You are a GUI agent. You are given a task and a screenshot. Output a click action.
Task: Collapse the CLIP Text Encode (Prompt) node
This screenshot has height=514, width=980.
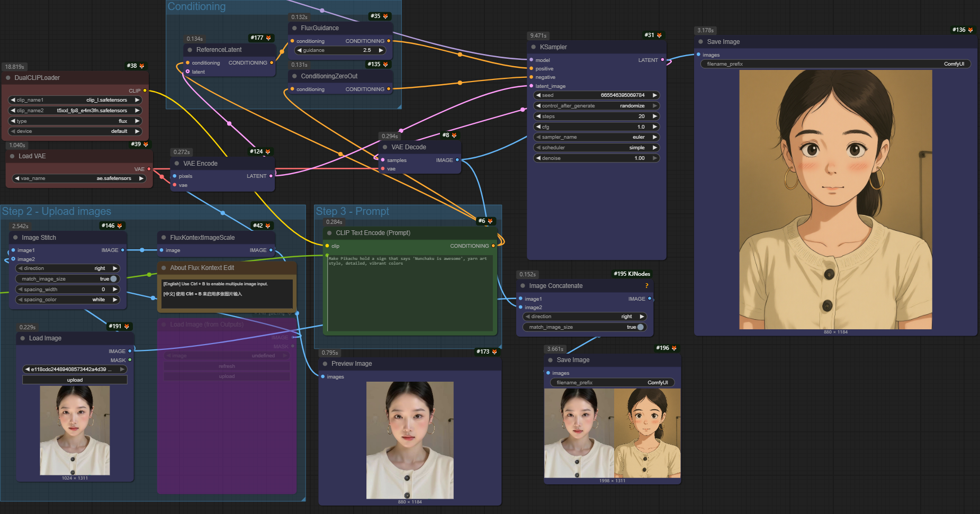coord(329,233)
